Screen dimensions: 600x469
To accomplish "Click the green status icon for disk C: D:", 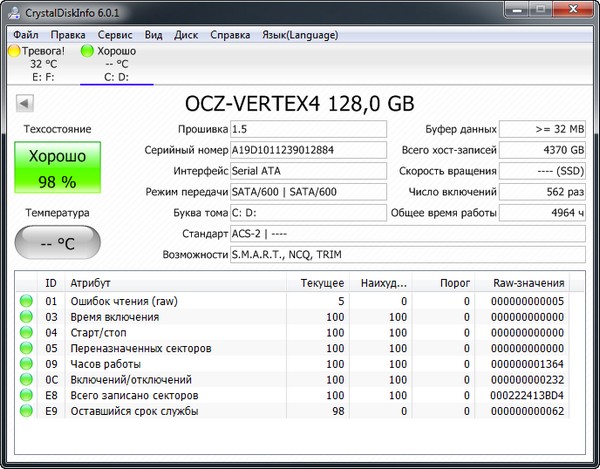I will click(87, 50).
